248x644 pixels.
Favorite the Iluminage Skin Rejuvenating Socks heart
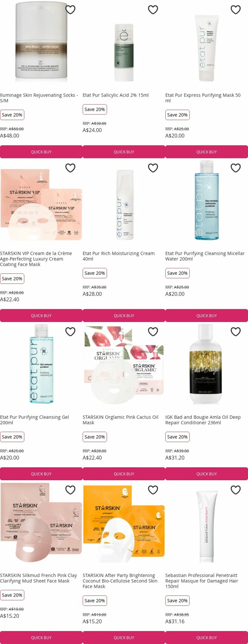tap(70, 10)
